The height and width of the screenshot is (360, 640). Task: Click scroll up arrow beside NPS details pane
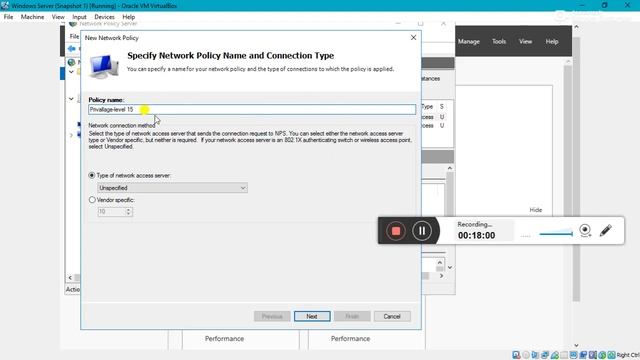[x=450, y=168]
